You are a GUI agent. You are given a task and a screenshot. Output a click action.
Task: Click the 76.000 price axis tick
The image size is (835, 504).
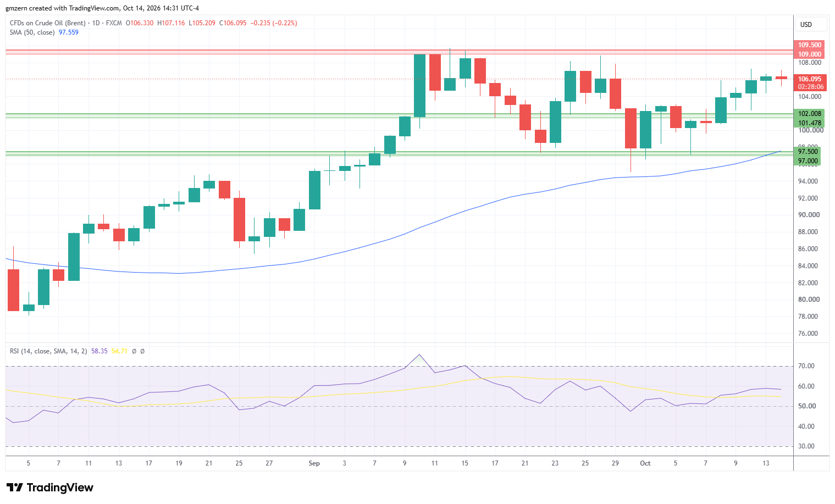click(x=808, y=334)
